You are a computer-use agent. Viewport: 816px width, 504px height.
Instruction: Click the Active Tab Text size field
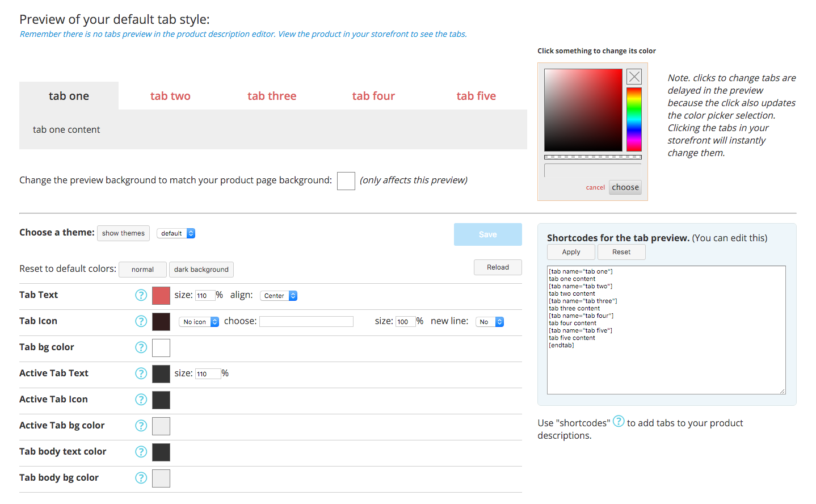click(x=208, y=374)
